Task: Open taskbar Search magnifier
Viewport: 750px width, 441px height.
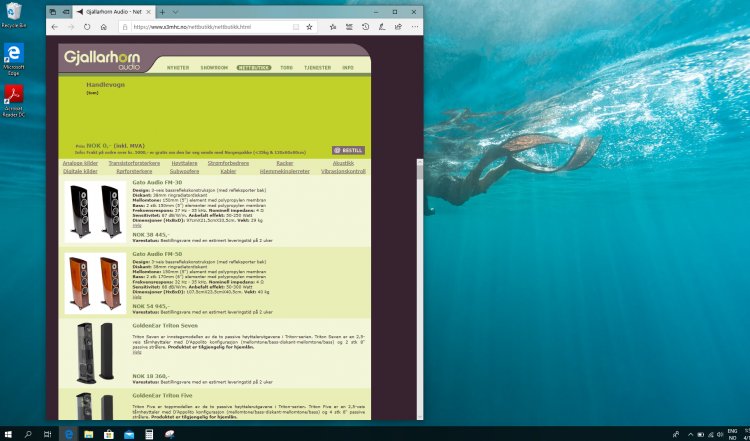Action: coord(28,434)
